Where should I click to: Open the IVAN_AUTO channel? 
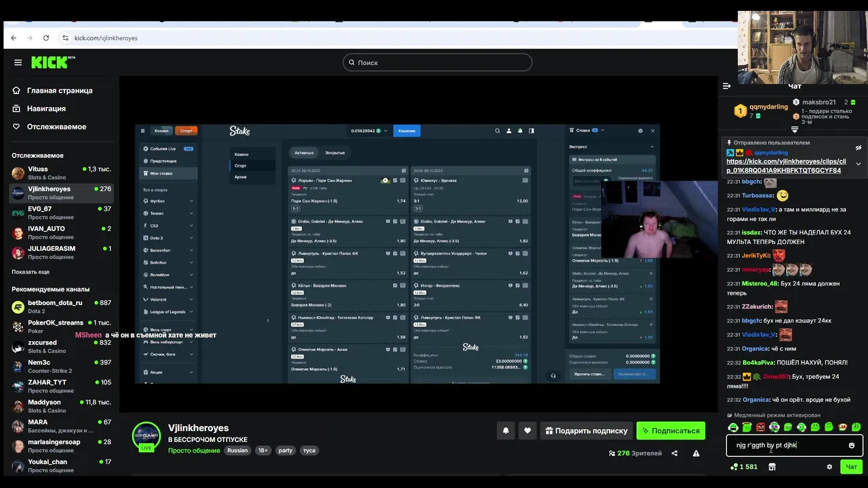tap(61, 232)
